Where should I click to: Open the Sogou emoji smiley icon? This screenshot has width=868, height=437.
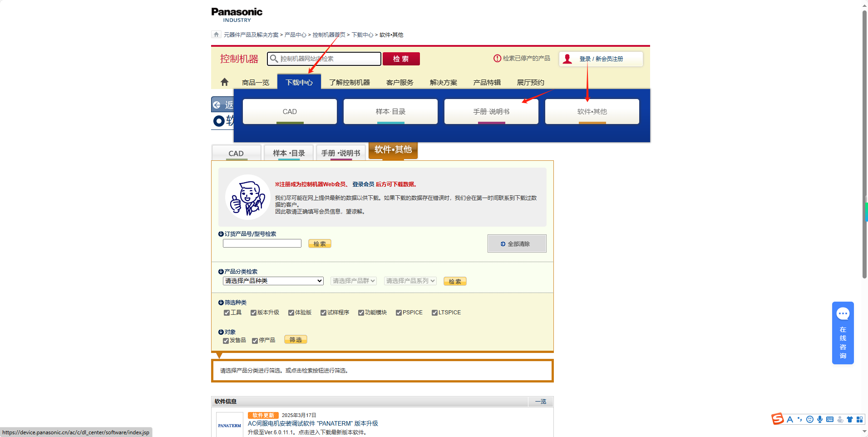coord(809,419)
